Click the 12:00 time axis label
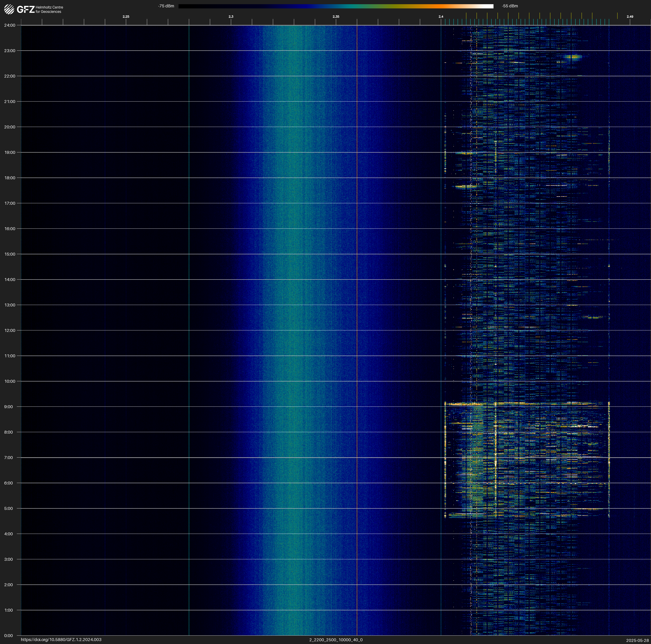Screen dimensions: 651x644 pyautogui.click(x=10, y=330)
